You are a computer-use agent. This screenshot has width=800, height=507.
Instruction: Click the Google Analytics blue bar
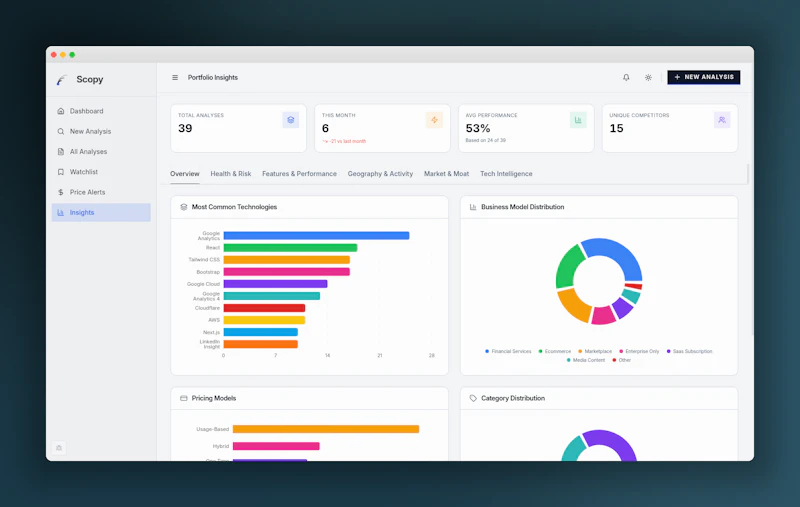click(316, 236)
